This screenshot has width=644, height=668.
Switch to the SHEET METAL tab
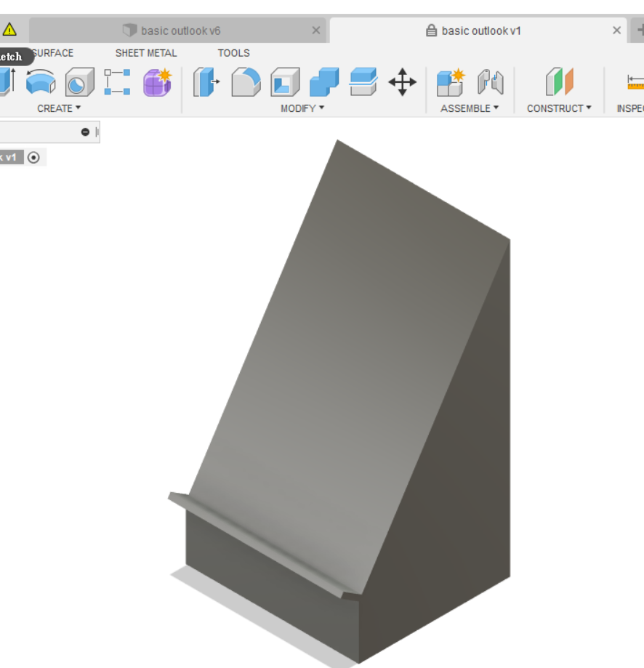tap(146, 53)
